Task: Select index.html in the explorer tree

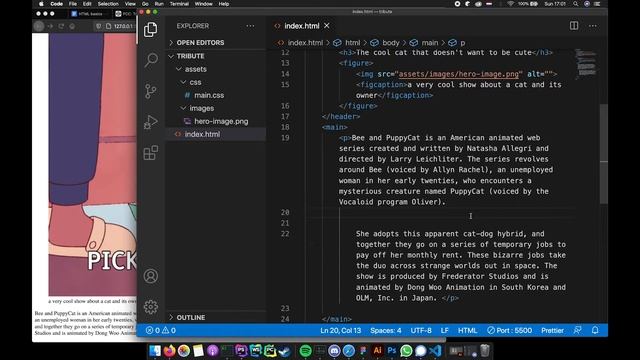Action: [x=216, y=134]
